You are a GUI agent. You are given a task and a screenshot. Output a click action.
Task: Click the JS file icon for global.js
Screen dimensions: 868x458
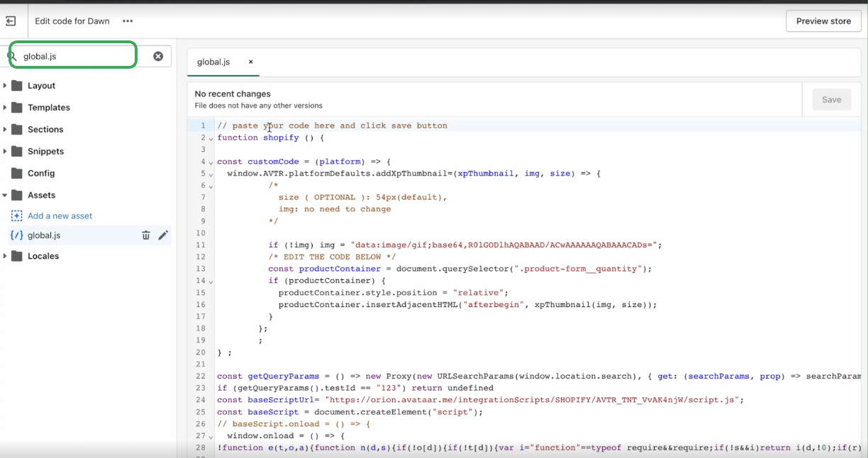[x=17, y=235]
